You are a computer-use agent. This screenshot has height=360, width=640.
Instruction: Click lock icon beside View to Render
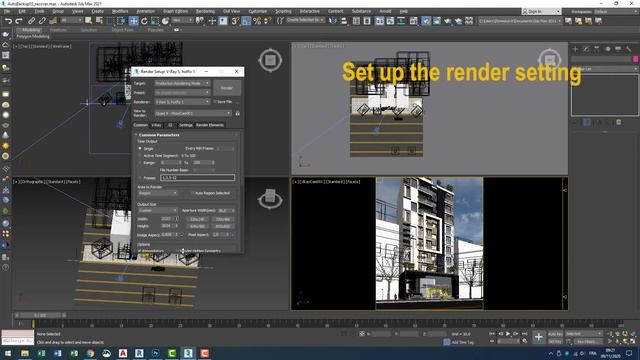coord(238,113)
